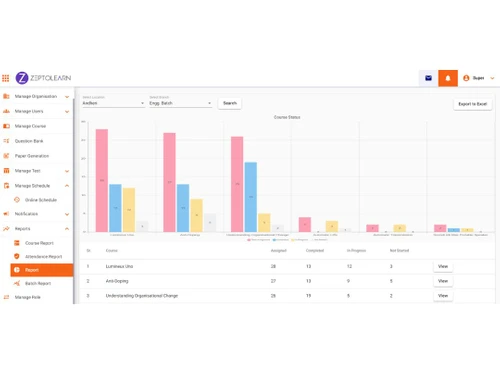This screenshot has height=375, width=500.
Task: Click View for Understanding Organisational Change
Action: pos(443,296)
